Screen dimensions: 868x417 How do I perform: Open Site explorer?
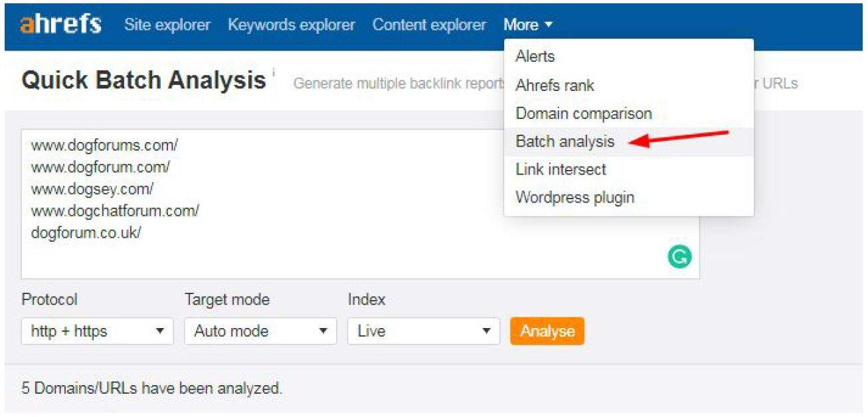pyautogui.click(x=167, y=25)
